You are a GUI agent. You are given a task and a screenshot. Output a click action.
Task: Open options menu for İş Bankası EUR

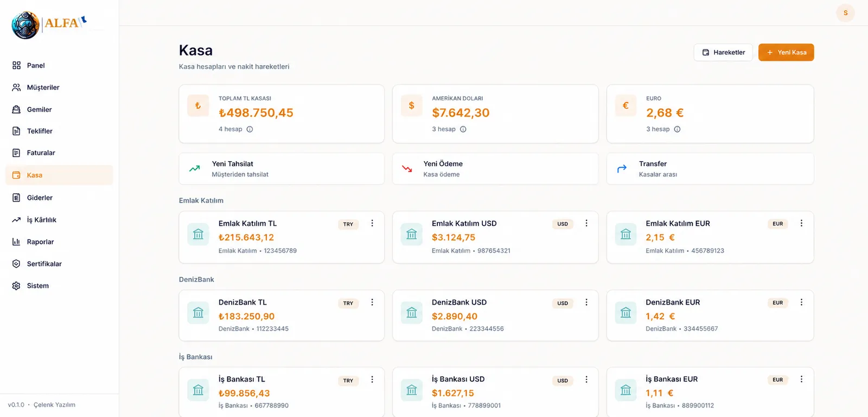click(801, 380)
